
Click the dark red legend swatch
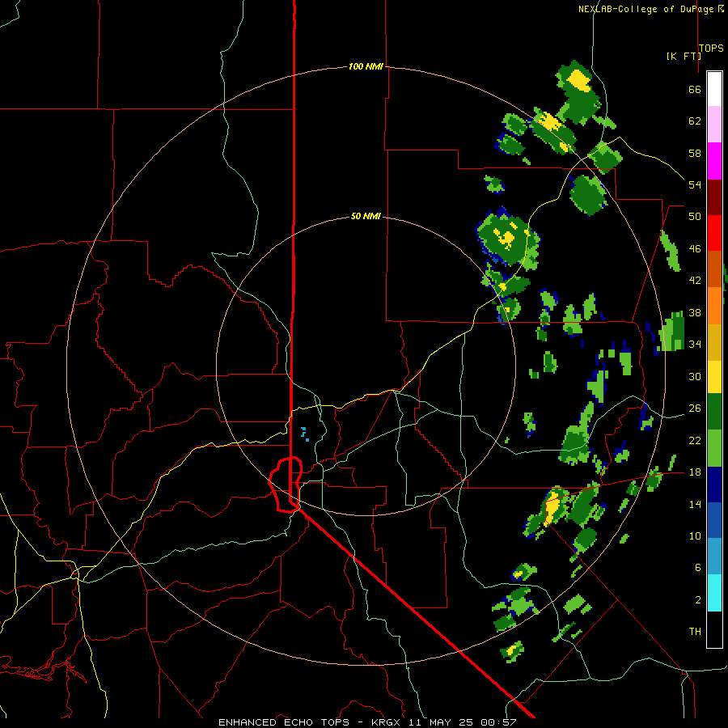(x=714, y=197)
